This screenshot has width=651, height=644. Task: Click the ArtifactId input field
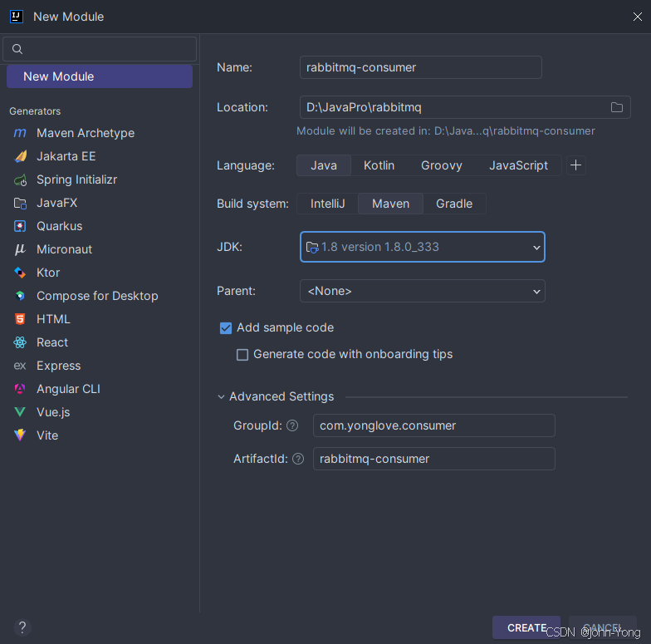pos(433,459)
